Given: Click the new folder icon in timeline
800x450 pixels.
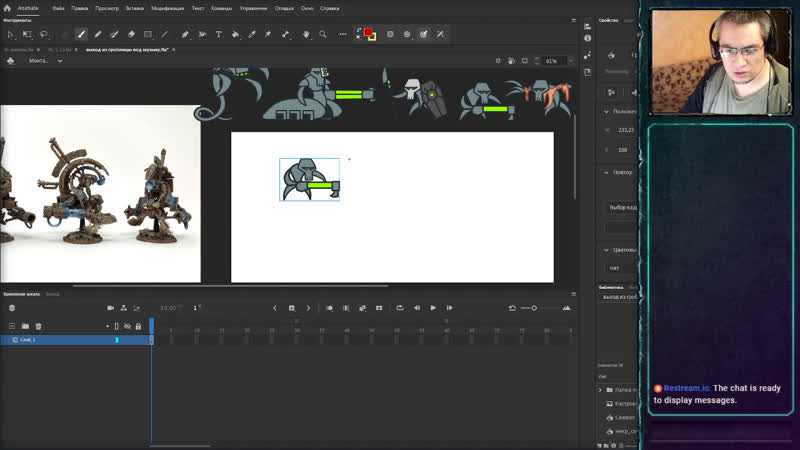Looking at the screenshot, I should tap(25, 326).
